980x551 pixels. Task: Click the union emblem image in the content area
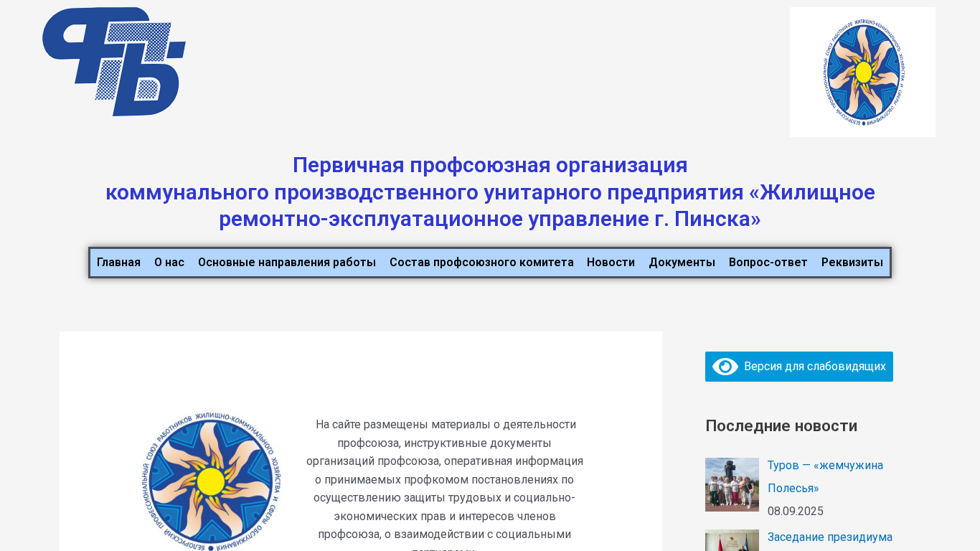pos(211,480)
